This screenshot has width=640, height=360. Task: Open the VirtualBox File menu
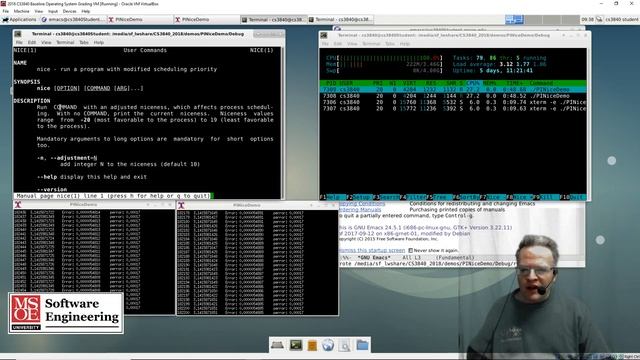tap(6, 11)
